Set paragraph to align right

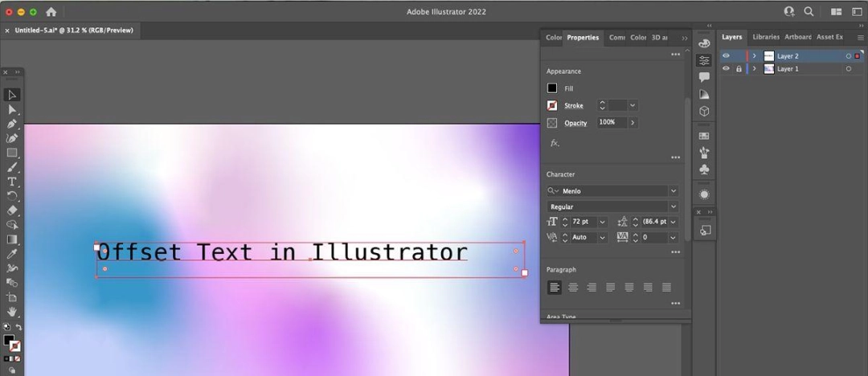coord(592,288)
